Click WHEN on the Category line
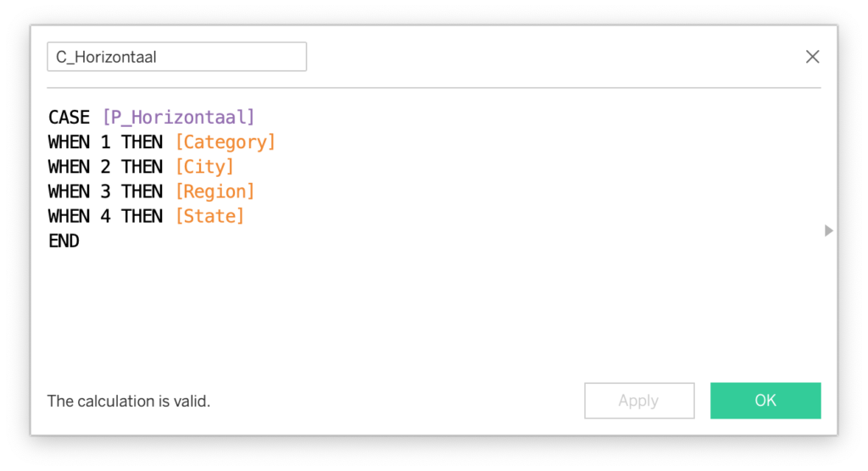 (69, 141)
